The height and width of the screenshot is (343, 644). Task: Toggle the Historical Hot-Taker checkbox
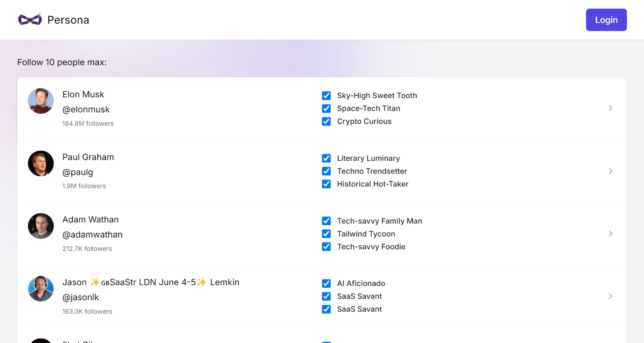click(326, 184)
